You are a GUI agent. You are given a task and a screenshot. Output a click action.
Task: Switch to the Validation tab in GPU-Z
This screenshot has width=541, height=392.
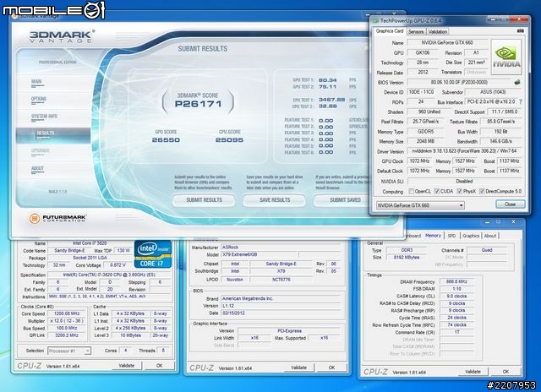pos(438,31)
